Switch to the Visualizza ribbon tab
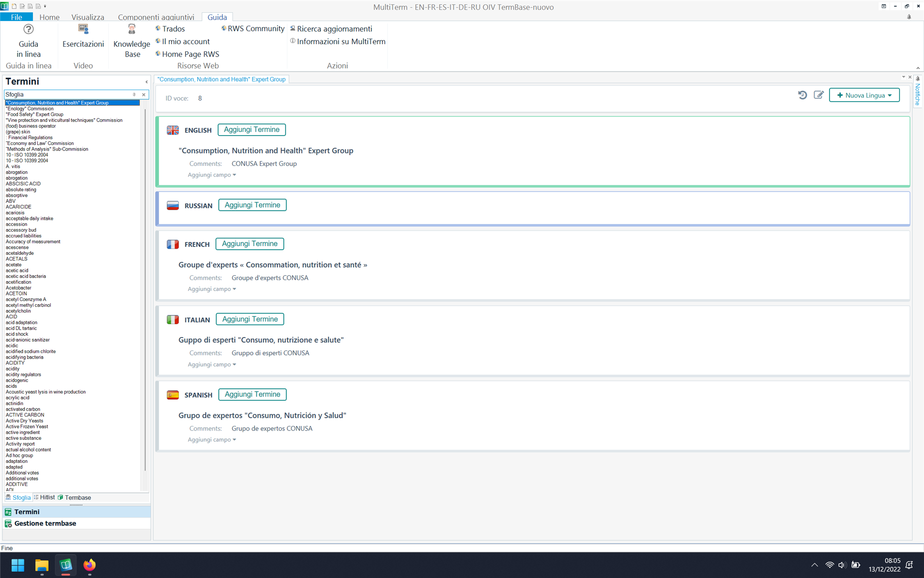Image resolution: width=924 pixels, height=578 pixels. pyautogui.click(x=88, y=17)
